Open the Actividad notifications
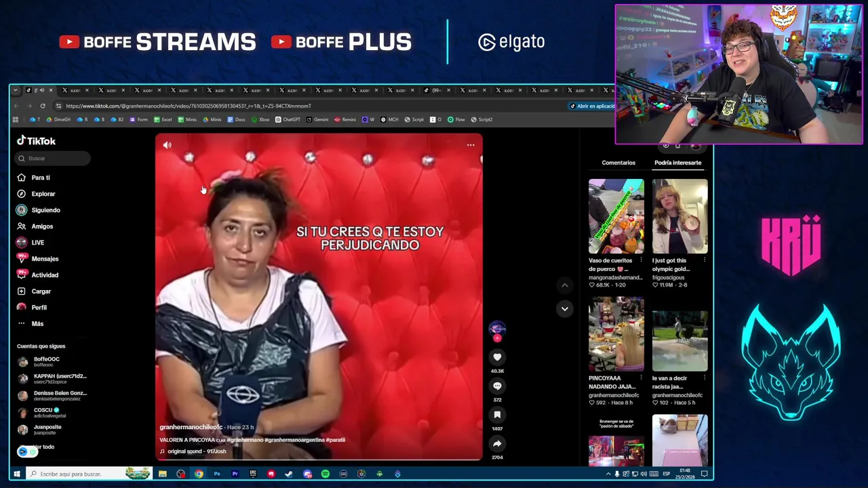868x488 pixels. click(38, 275)
